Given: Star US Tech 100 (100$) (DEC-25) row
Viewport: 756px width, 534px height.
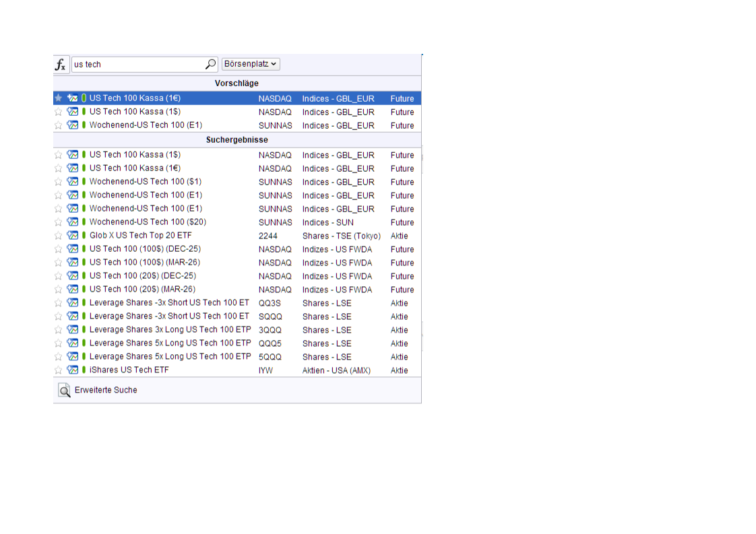Looking at the screenshot, I should point(59,249).
